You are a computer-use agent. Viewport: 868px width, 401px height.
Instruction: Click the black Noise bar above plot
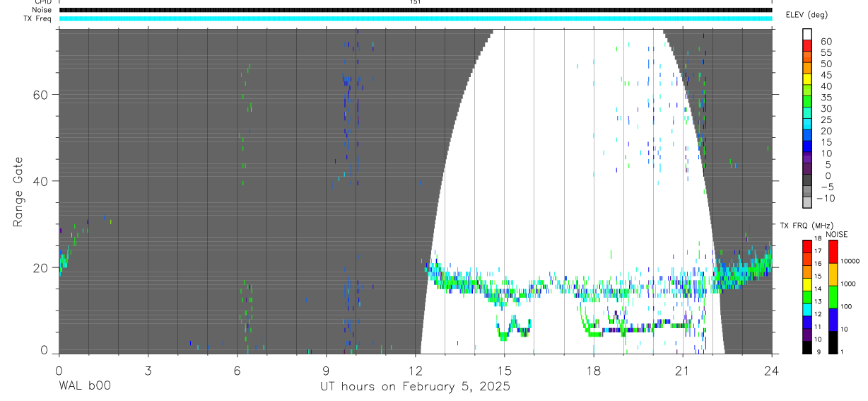click(x=415, y=10)
